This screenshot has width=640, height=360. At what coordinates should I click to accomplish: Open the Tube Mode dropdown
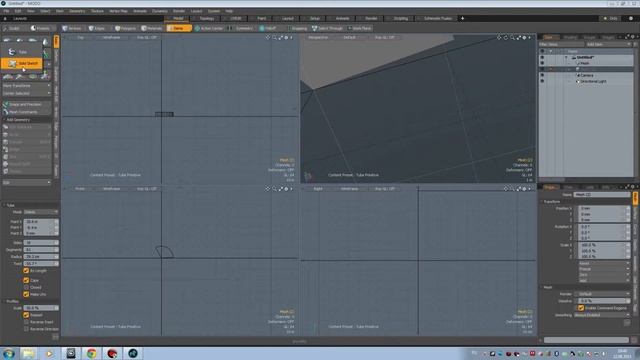pyautogui.click(x=41, y=212)
